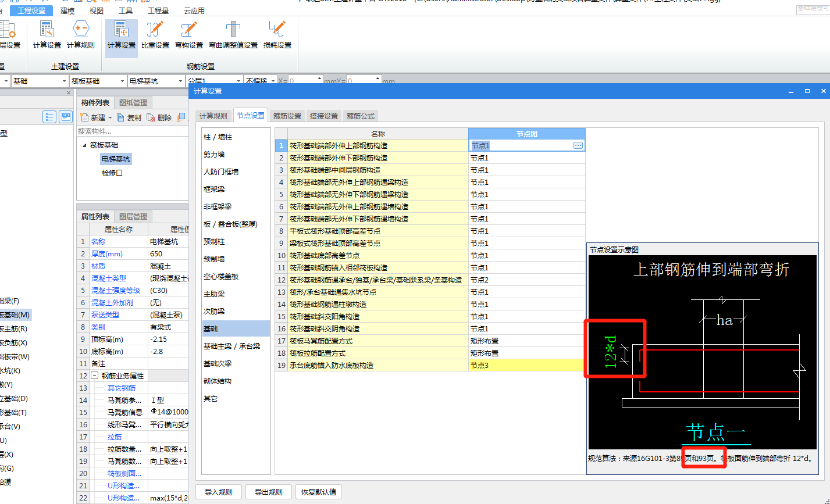
Task: Select 电梯基坑 in component tree
Action: (116, 159)
